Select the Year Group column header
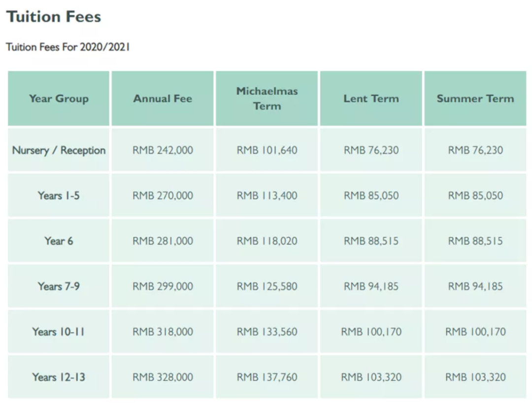 pyautogui.click(x=59, y=99)
